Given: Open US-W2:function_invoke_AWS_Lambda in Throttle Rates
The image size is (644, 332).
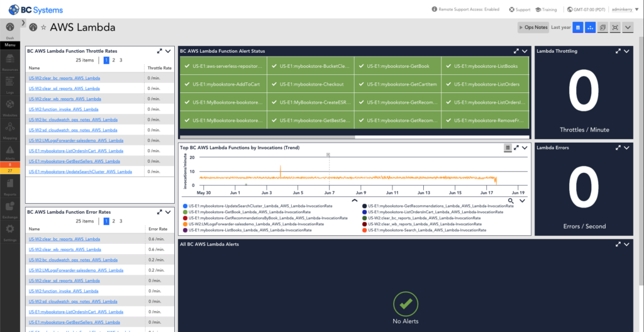Looking at the screenshot, I should coord(64,109).
